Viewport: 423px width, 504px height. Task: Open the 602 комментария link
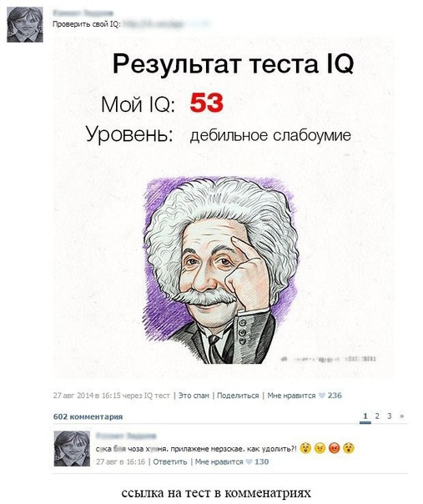(88, 416)
